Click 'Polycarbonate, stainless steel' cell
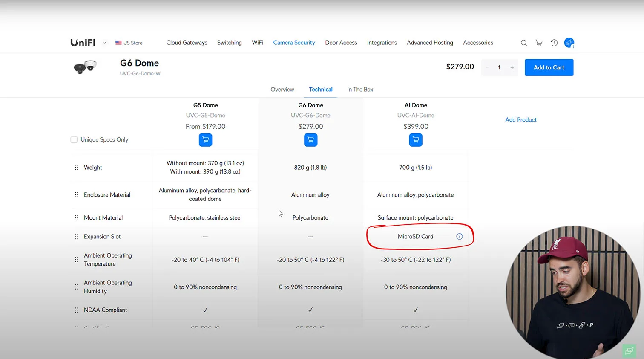The image size is (644, 359). point(205,218)
